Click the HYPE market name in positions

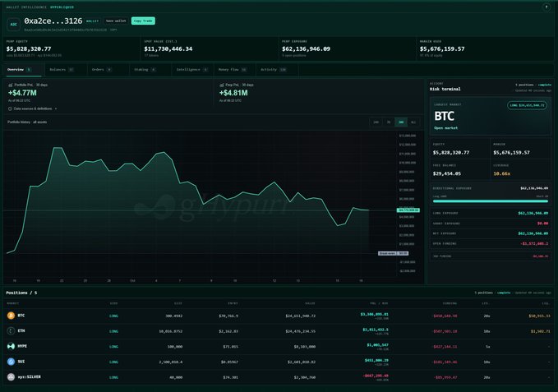tap(22, 346)
